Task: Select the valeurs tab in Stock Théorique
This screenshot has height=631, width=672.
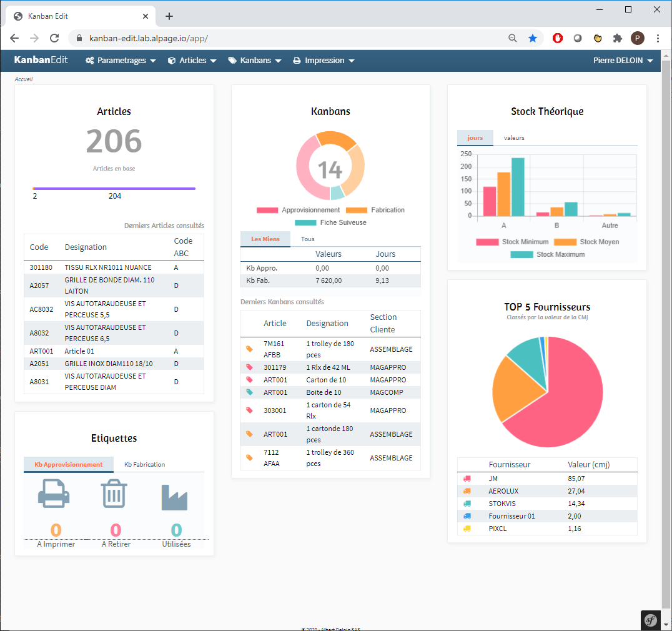Action: [514, 137]
